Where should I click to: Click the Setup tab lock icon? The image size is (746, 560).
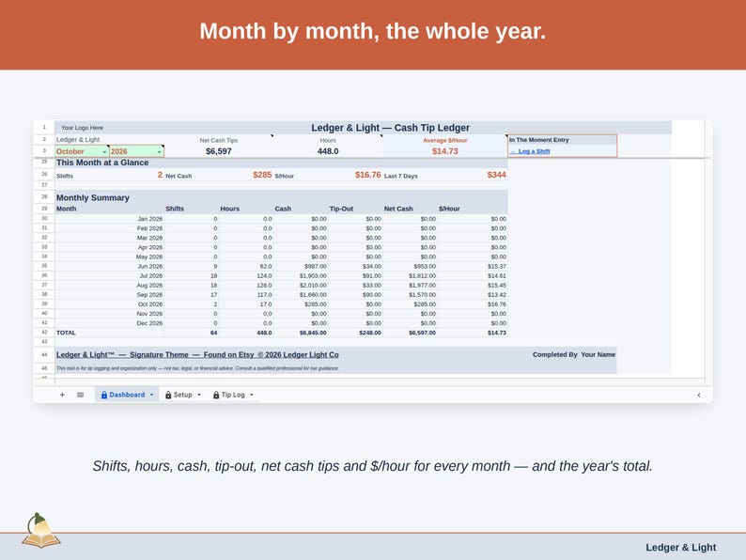[x=168, y=395]
